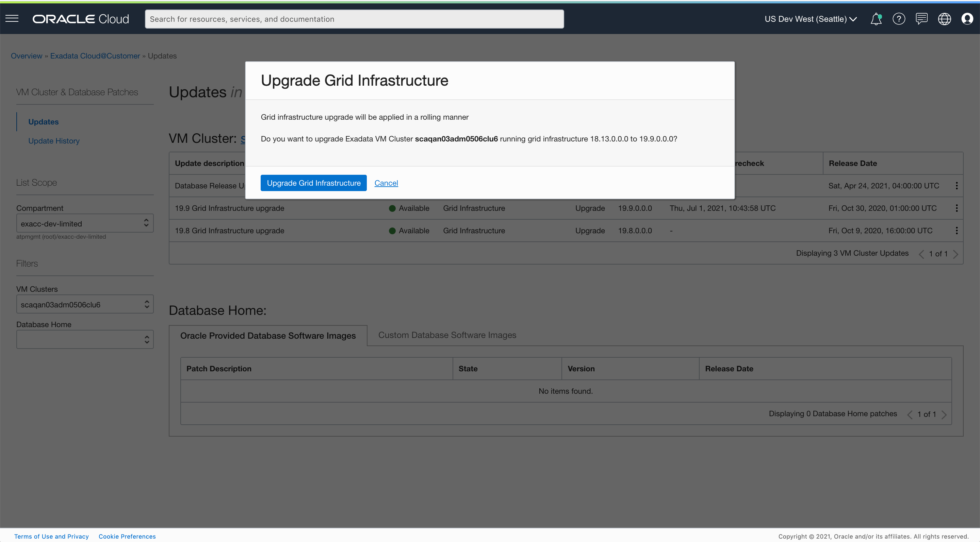Click the Exadata Cloud@Customer breadcrumb link
980x542 pixels.
tap(95, 56)
